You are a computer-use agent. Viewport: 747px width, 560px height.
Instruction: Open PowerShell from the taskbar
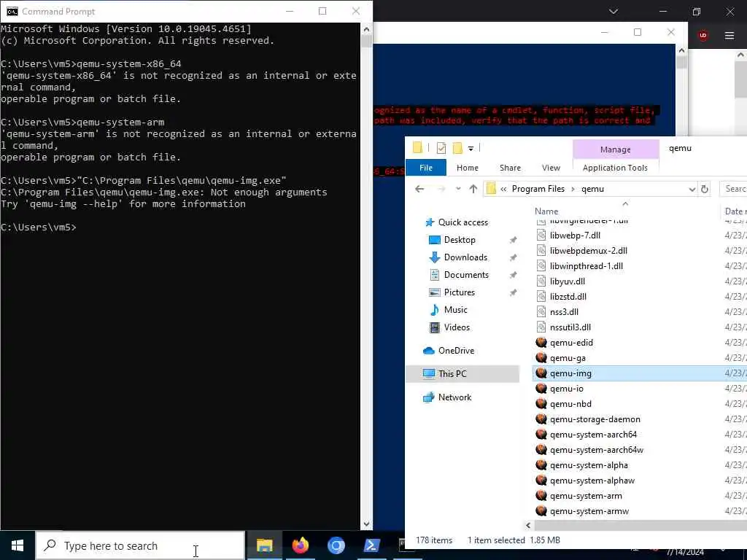coord(371,545)
